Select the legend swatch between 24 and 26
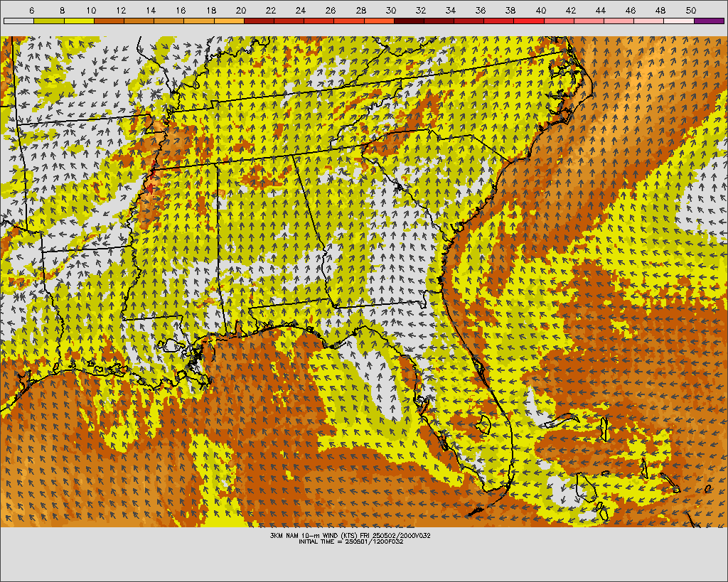 click(319, 21)
